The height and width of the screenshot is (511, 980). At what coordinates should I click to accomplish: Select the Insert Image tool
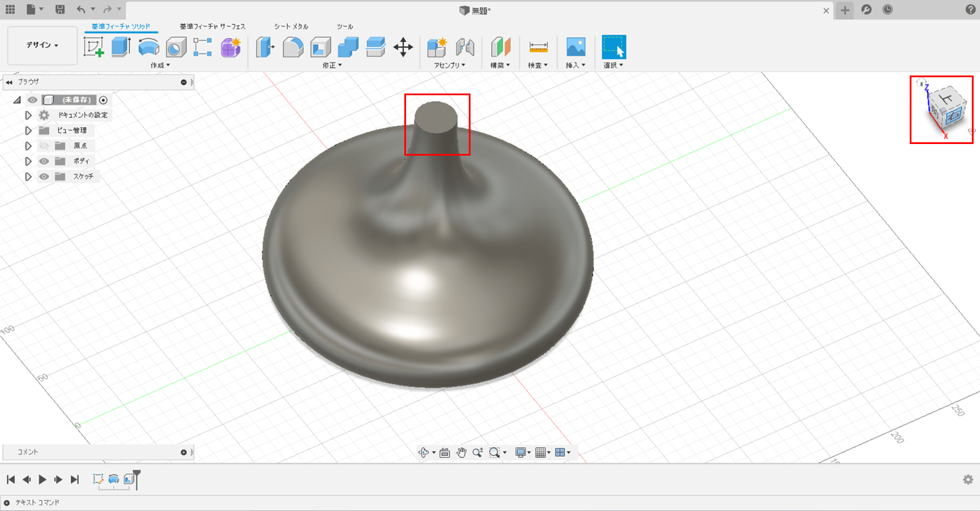576,47
